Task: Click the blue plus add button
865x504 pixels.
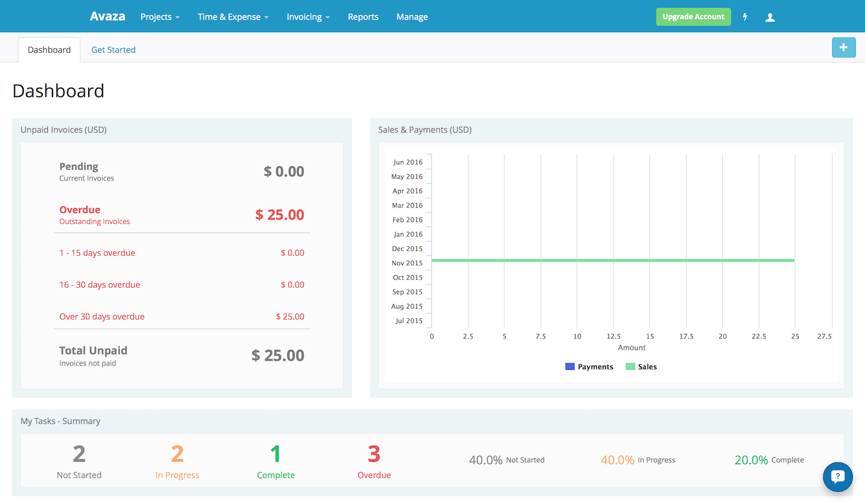Action: click(x=844, y=47)
